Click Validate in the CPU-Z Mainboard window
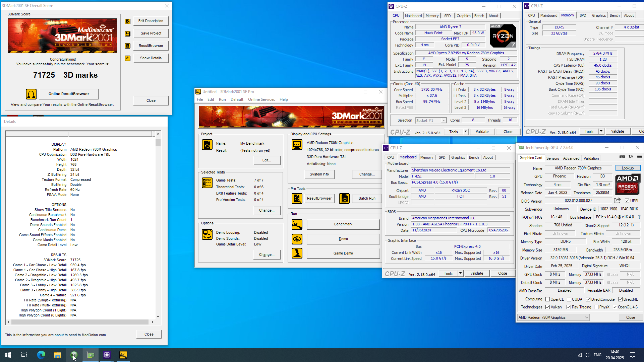The image size is (644, 362). tap(477, 273)
